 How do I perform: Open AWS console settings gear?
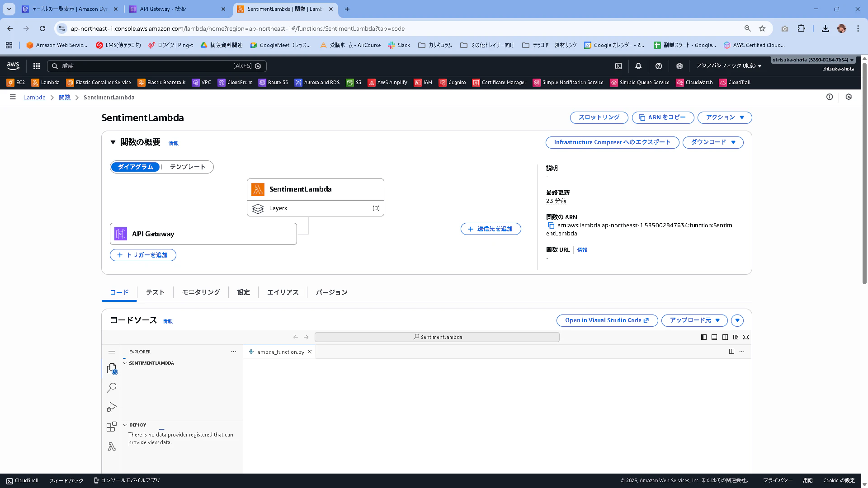[679, 66]
